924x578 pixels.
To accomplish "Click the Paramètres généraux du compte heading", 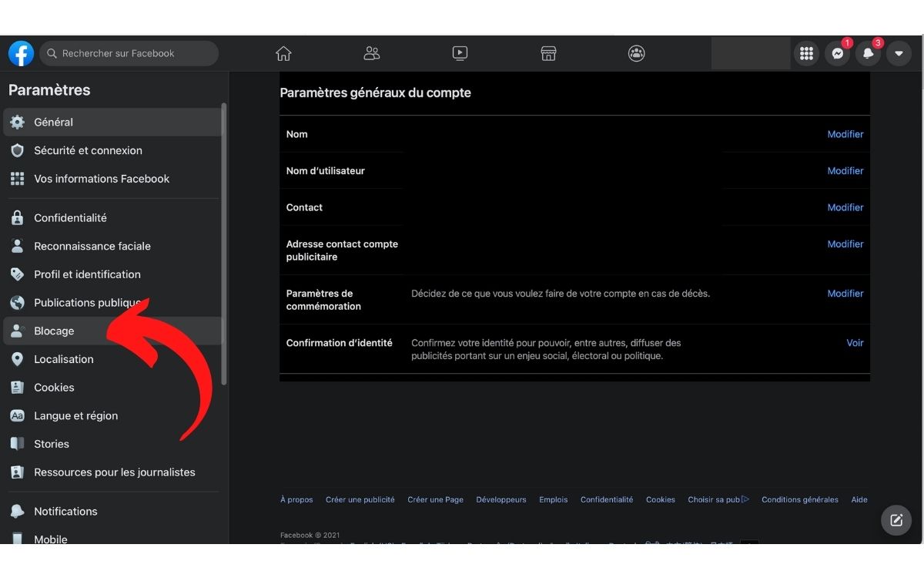I will pyautogui.click(x=375, y=92).
